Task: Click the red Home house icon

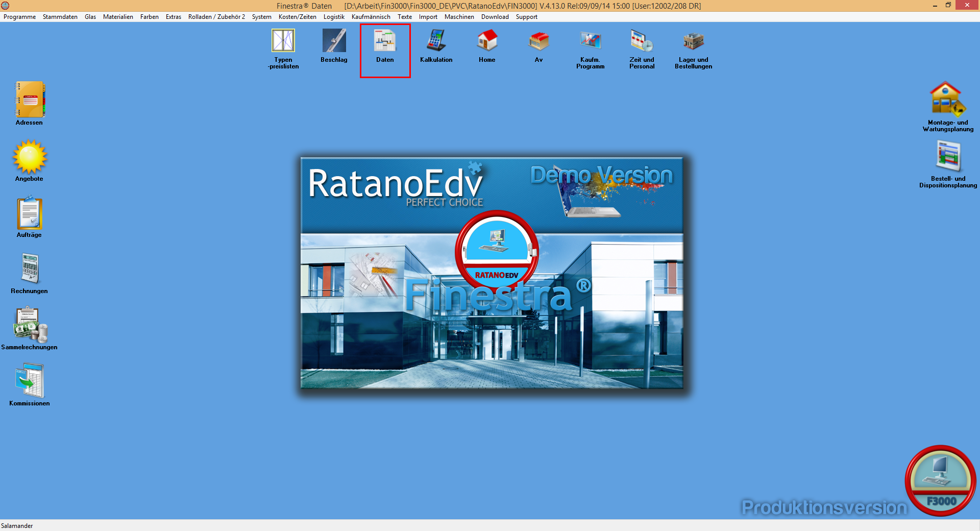Action: (x=487, y=41)
